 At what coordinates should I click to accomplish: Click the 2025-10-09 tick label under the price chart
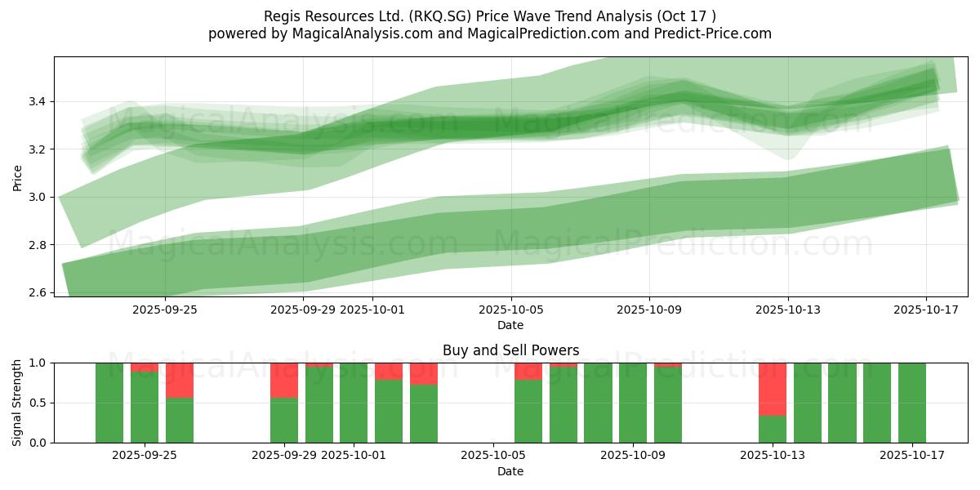tap(649, 310)
